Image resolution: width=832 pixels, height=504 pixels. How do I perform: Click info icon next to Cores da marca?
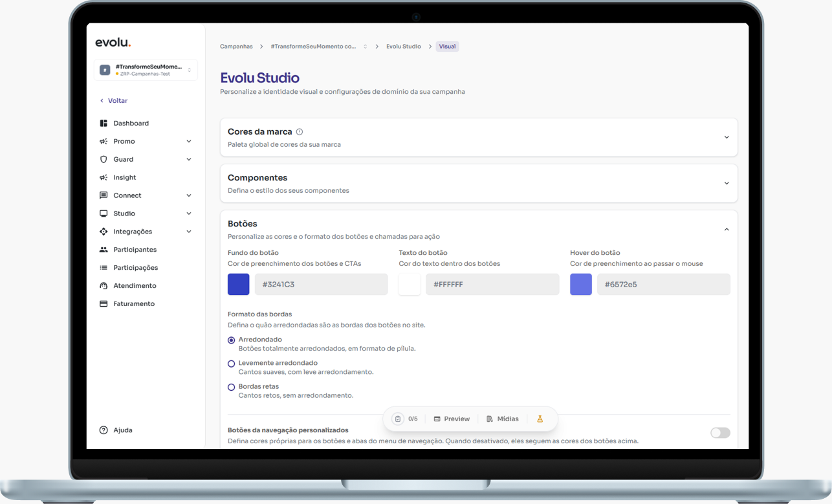[x=300, y=132]
